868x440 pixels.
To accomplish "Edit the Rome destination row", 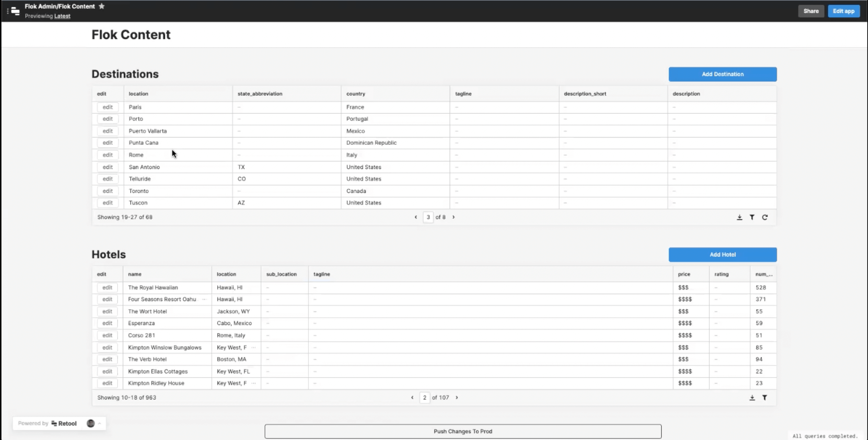I will [108, 155].
